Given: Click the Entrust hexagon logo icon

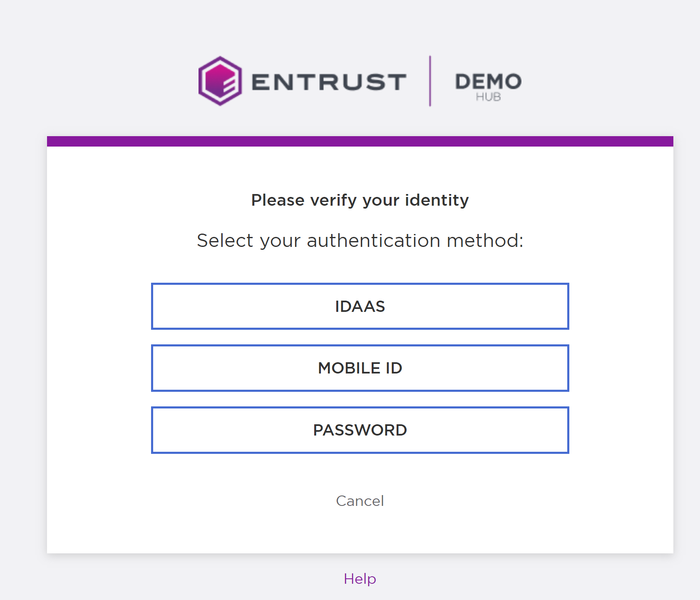Looking at the screenshot, I should click(220, 81).
